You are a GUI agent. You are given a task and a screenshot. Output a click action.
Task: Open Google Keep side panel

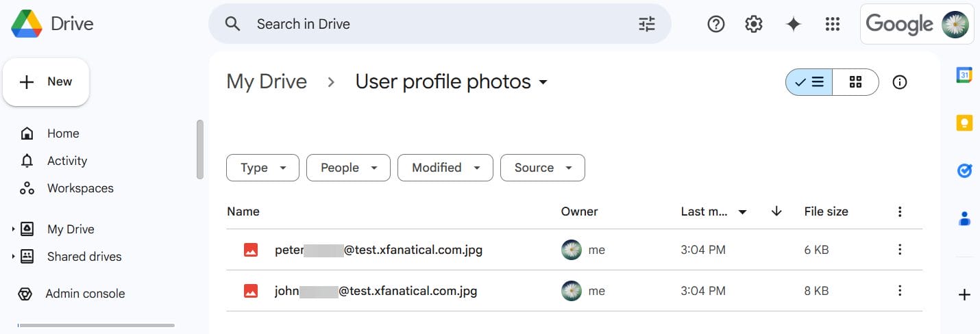[964, 123]
